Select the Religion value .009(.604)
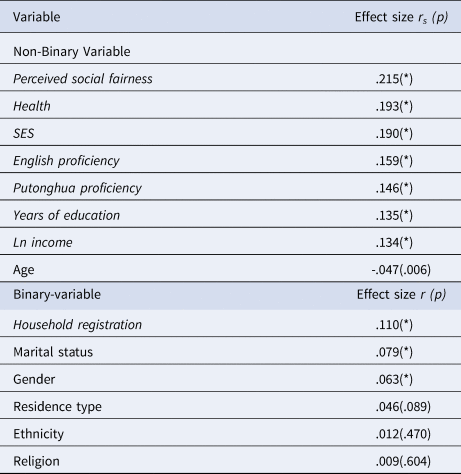The width and height of the screenshot is (461, 474). [x=403, y=461]
